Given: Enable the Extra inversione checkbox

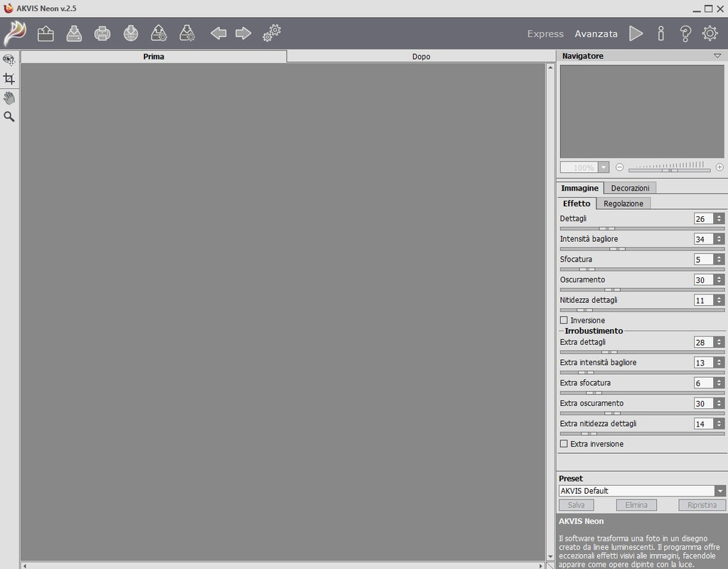Looking at the screenshot, I should tap(564, 444).
